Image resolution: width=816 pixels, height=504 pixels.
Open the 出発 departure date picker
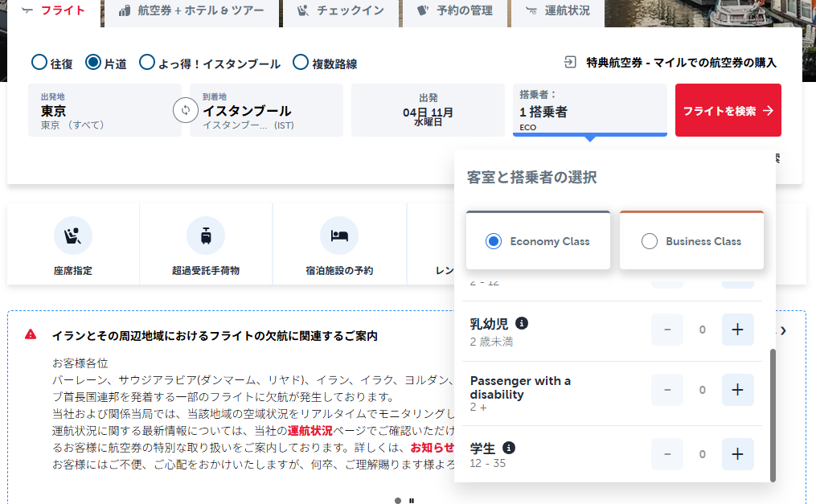428,110
